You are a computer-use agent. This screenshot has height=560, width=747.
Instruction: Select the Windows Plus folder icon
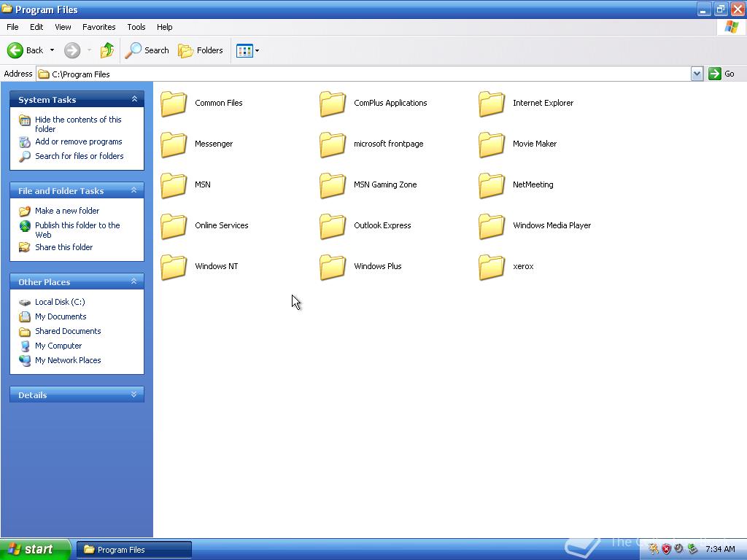click(333, 267)
